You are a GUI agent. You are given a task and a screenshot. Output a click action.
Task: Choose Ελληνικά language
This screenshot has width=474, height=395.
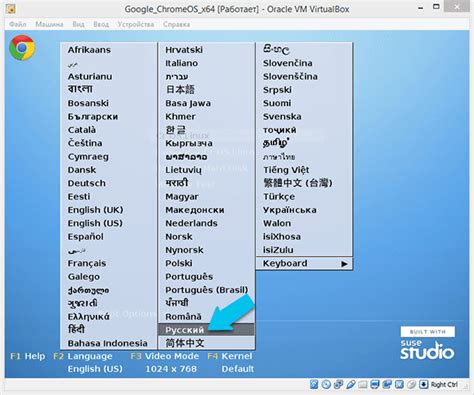[88, 317]
